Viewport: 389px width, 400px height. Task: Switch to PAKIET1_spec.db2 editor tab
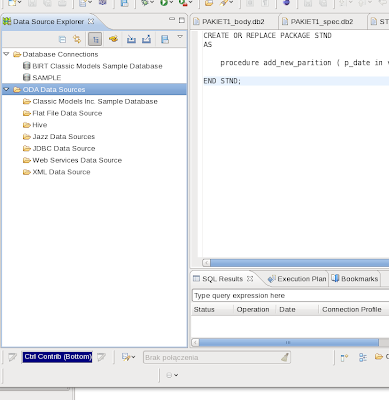coord(322,22)
